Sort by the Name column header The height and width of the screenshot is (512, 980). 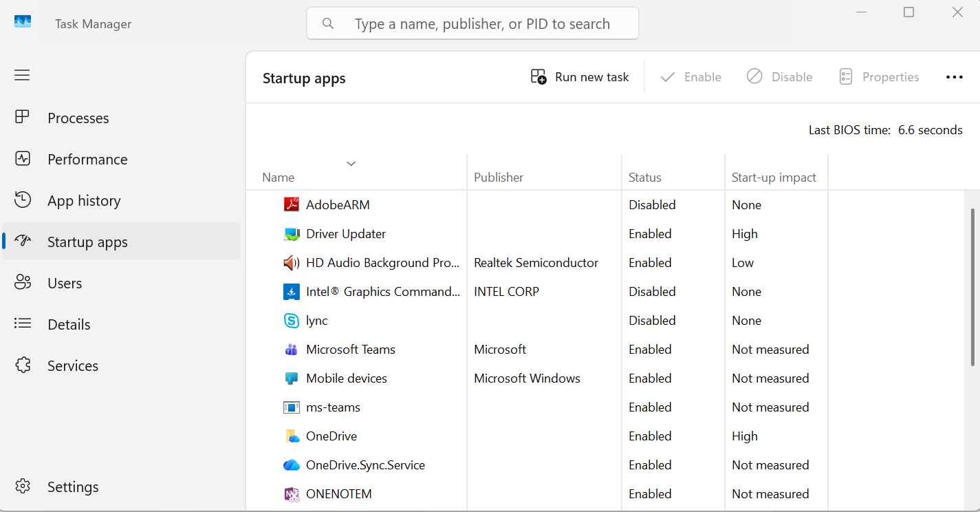click(279, 178)
